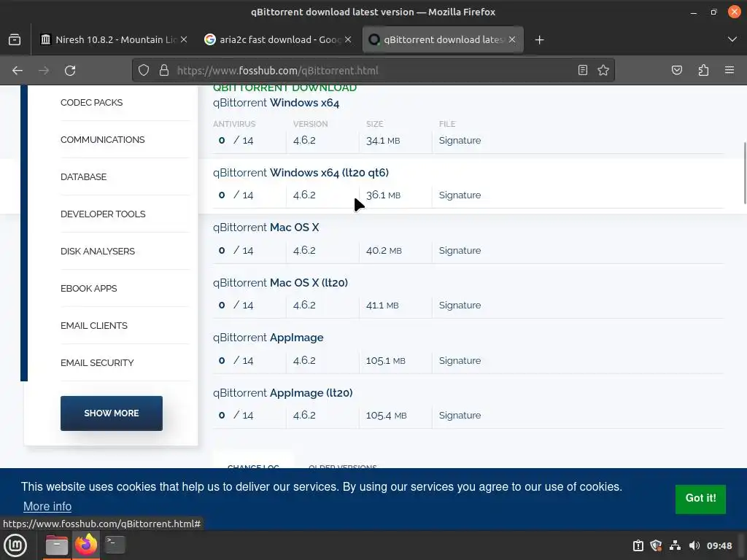Open DATABASE category
Screen dimensions: 747x560
[83, 176]
